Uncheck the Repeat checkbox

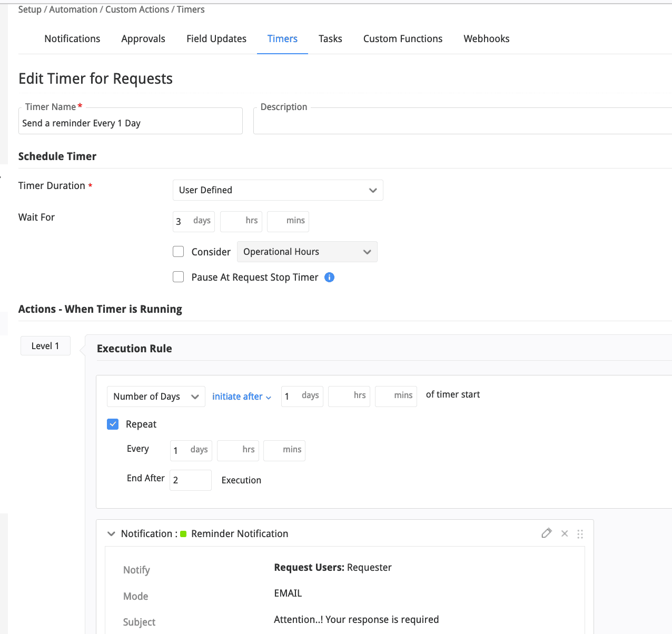pyautogui.click(x=113, y=424)
